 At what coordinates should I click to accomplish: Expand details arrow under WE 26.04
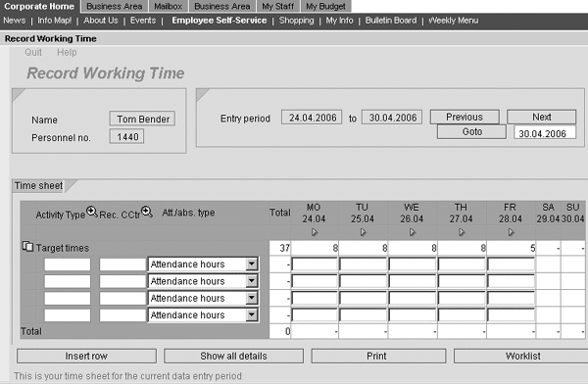(413, 232)
